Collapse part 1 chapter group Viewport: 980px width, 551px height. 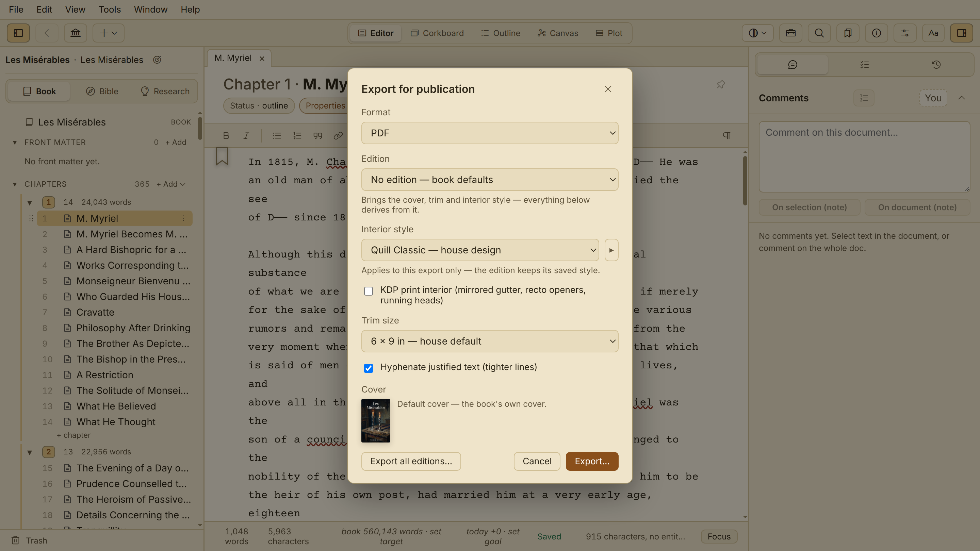pyautogui.click(x=30, y=203)
